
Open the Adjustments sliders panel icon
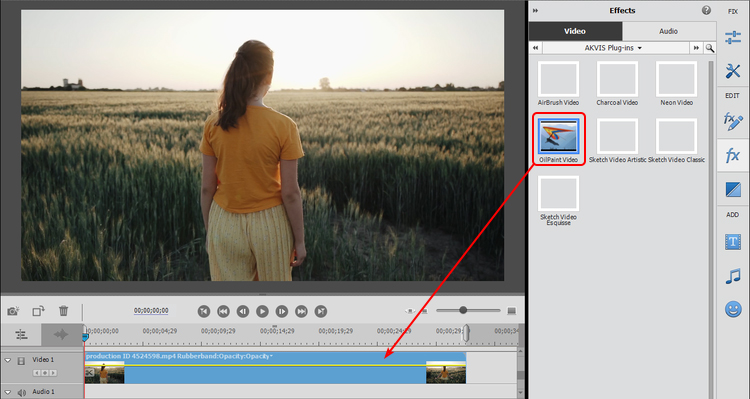(x=732, y=37)
